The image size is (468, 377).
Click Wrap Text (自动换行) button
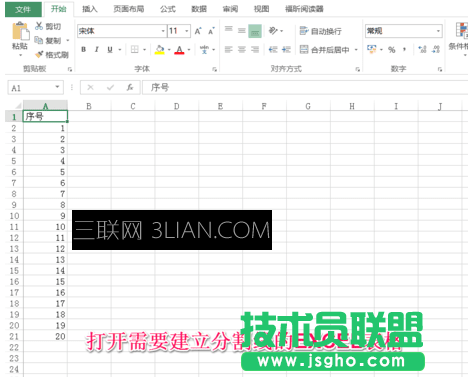pyautogui.click(x=321, y=31)
